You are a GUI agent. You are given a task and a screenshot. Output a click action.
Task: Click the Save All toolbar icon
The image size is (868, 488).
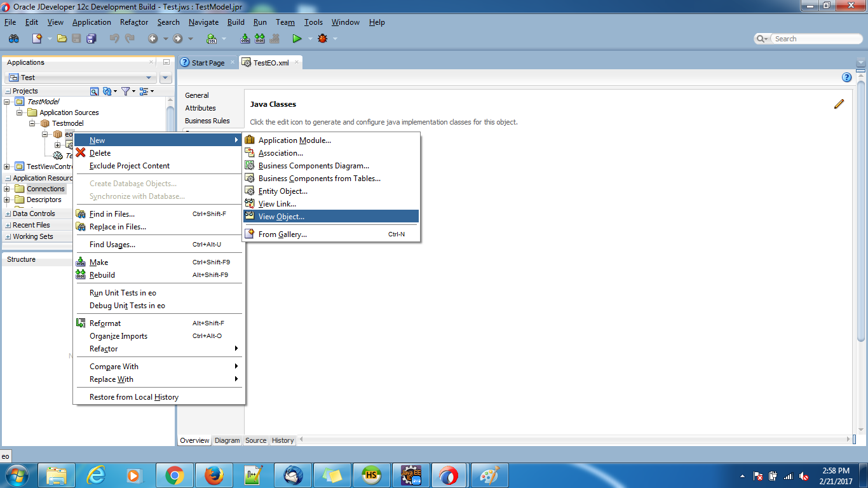[91, 38]
